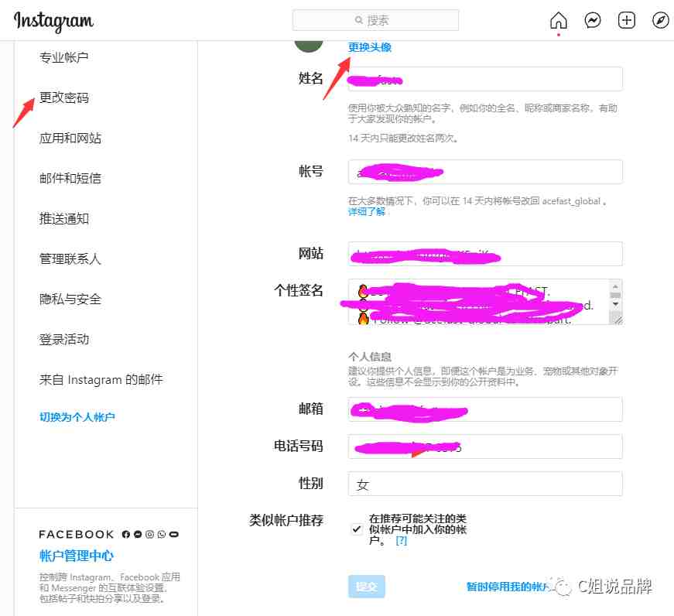Select 邮件和短信 menu item

pos(70,178)
